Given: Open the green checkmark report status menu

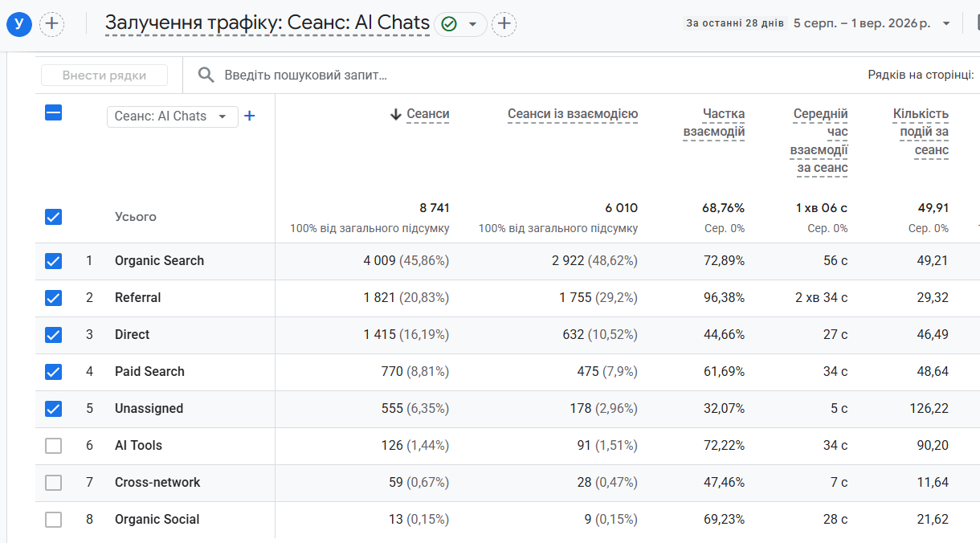Looking at the screenshot, I should click(x=460, y=24).
